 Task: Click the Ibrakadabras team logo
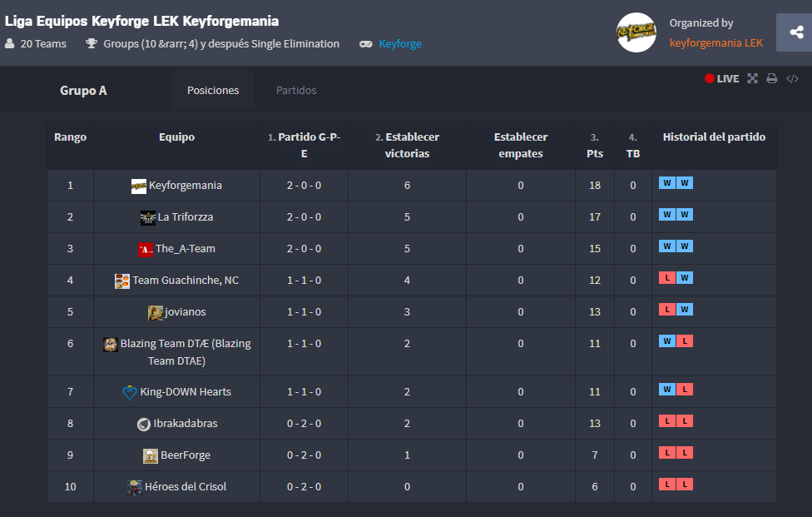click(143, 424)
